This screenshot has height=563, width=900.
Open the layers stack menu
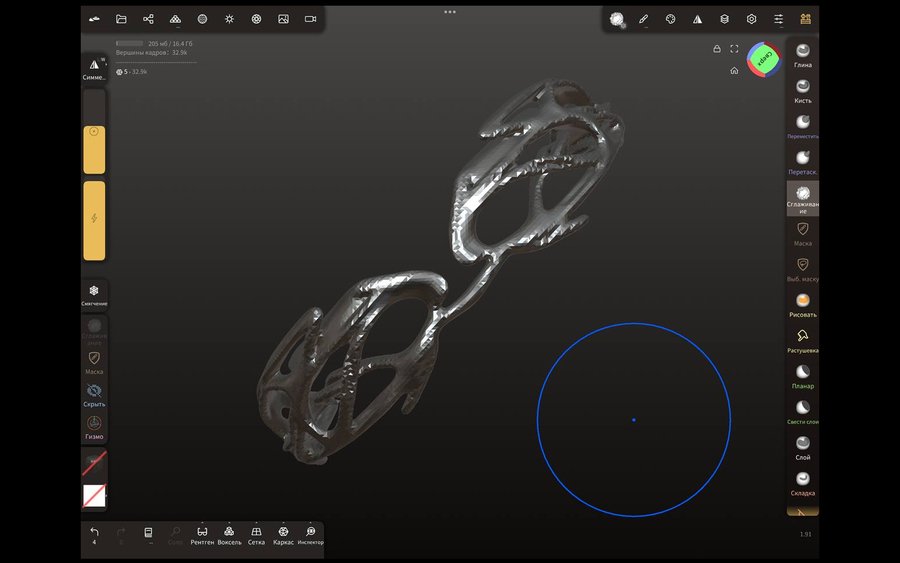coord(724,19)
